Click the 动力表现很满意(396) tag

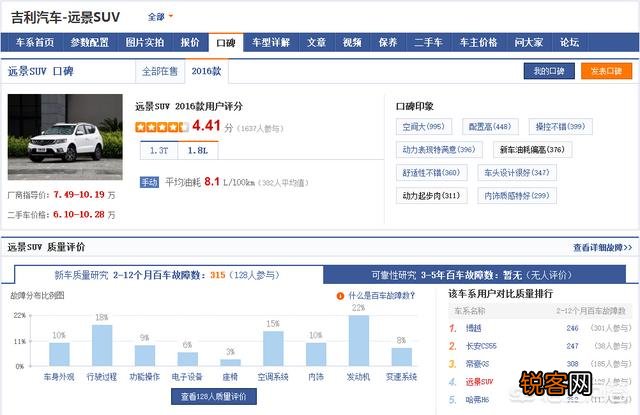[x=439, y=149]
